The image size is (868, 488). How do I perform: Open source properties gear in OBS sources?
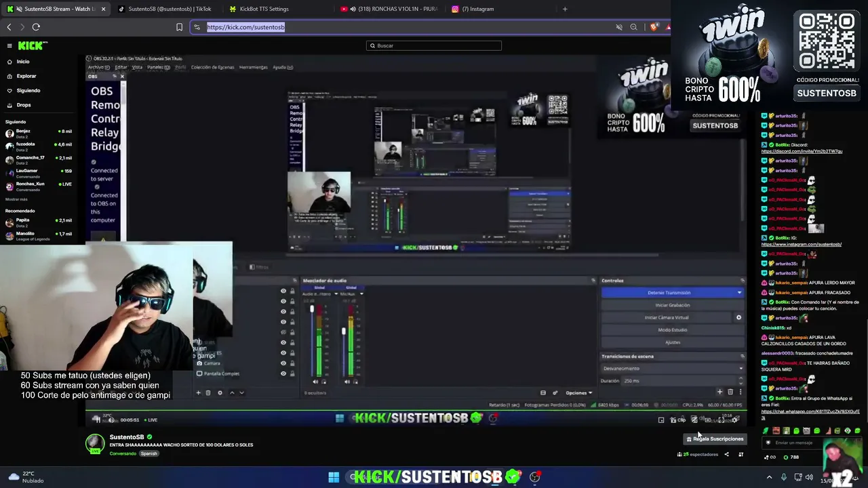[220, 392]
